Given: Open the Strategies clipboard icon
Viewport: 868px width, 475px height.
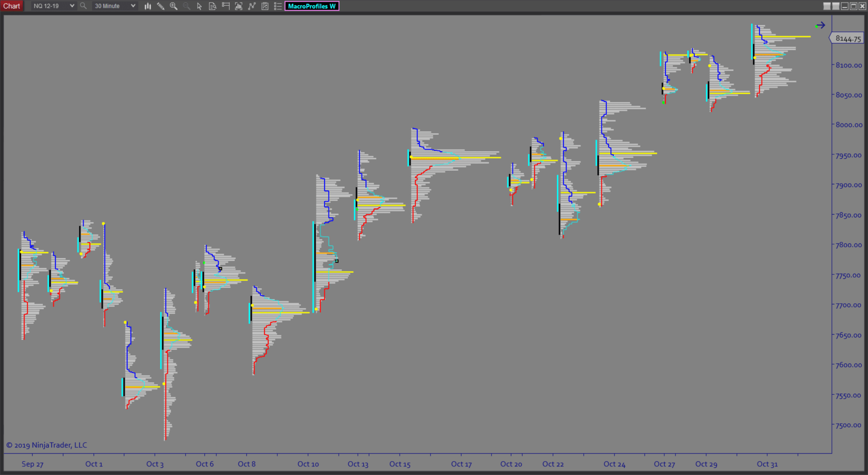Looking at the screenshot, I should (x=265, y=6).
